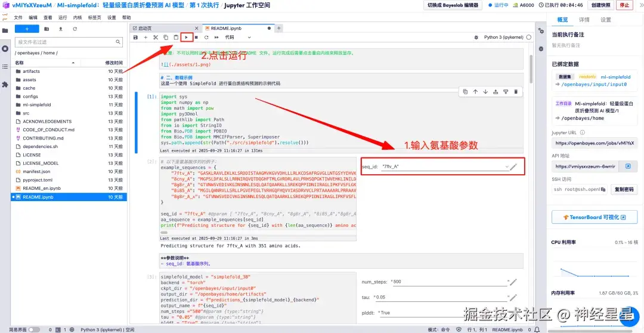644x333 pixels.
Task: Click the 创建快照 button
Action: (601, 5)
